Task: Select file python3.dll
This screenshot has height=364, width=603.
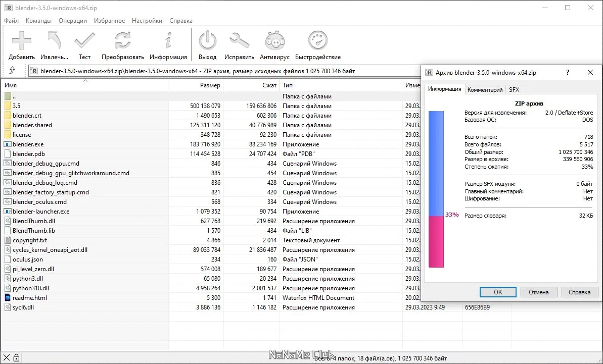Action: coord(28,279)
